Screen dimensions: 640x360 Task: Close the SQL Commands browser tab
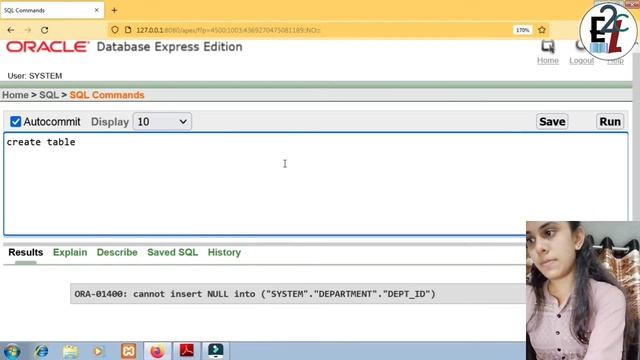pos(97,10)
